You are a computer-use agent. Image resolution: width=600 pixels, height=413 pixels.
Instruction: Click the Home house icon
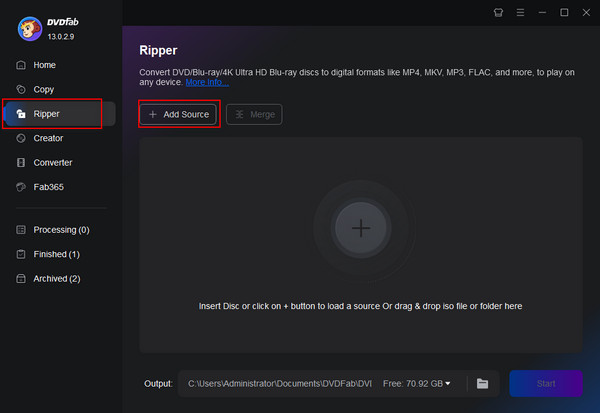(x=21, y=65)
